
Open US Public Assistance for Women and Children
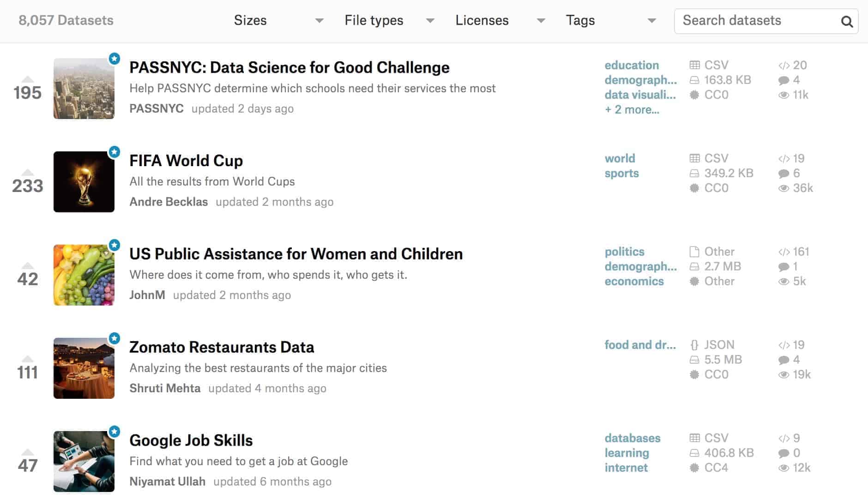click(x=296, y=254)
